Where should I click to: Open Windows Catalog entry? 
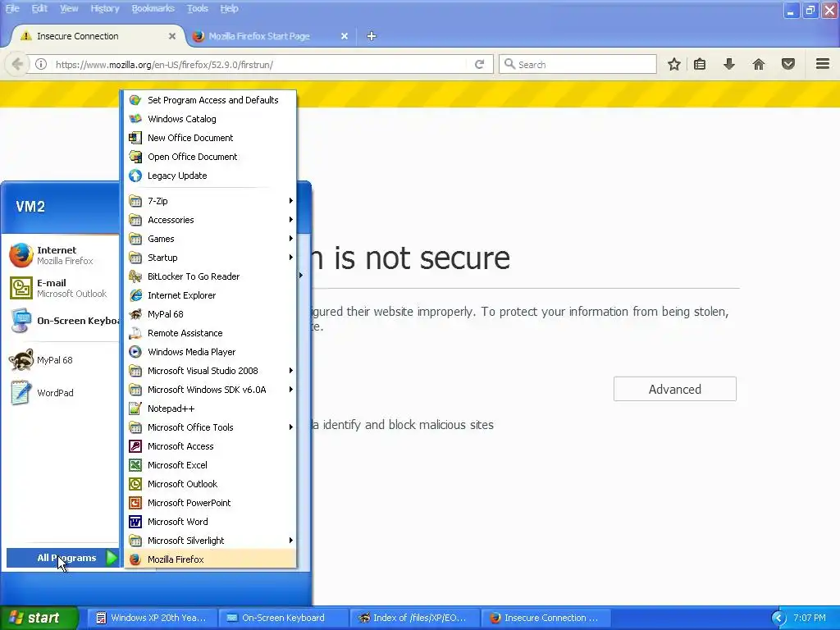coord(211,119)
